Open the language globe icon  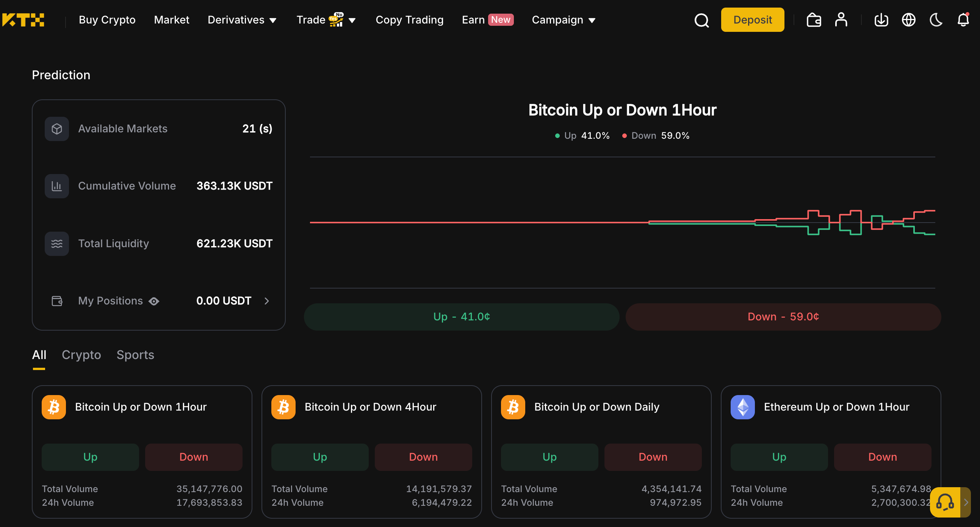[x=908, y=20]
